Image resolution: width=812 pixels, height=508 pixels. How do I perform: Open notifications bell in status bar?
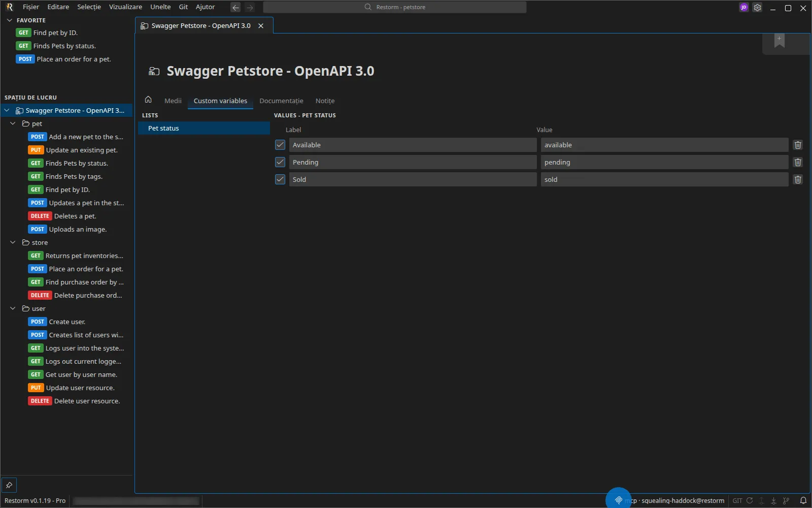803,500
